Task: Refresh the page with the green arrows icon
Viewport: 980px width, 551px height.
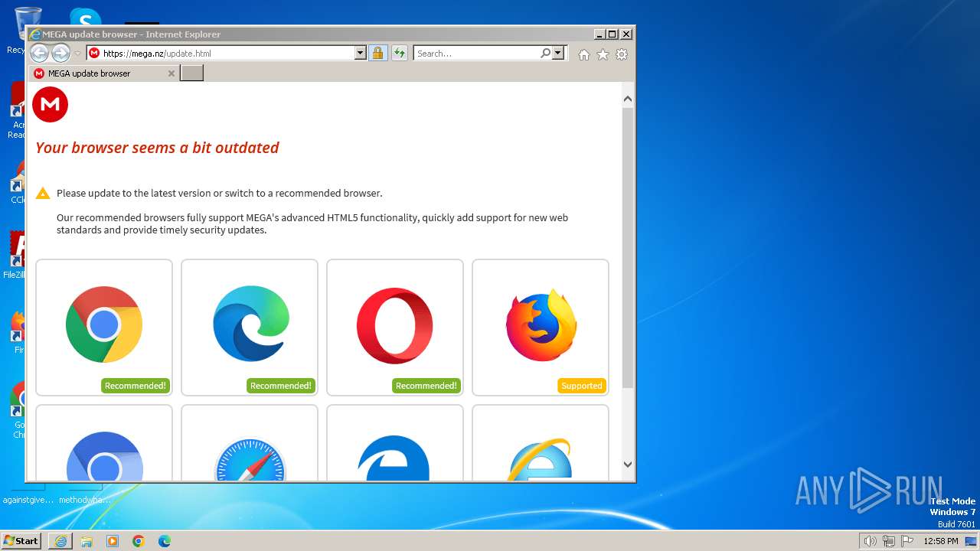Action: point(400,53)
